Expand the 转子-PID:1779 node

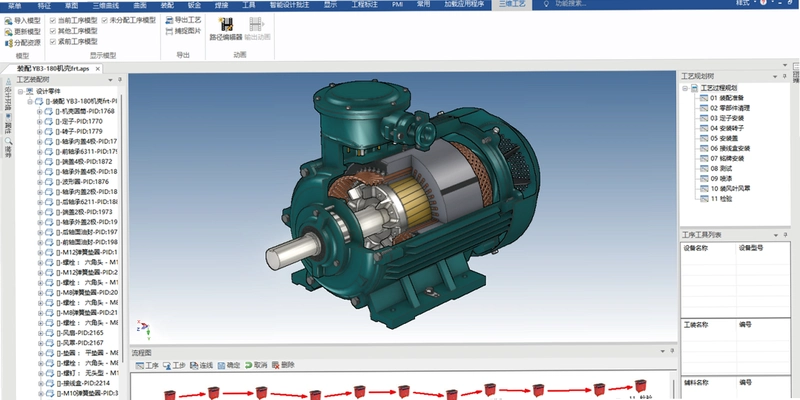pos(40,132)
